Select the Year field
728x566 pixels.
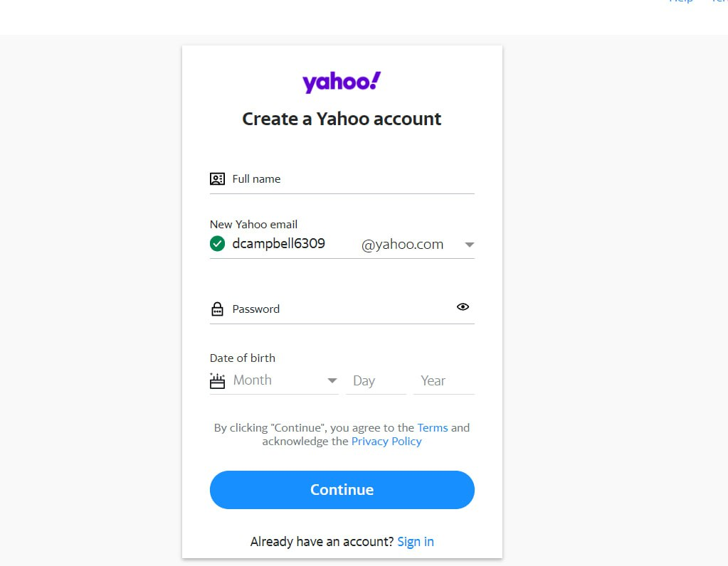(443, 381)
